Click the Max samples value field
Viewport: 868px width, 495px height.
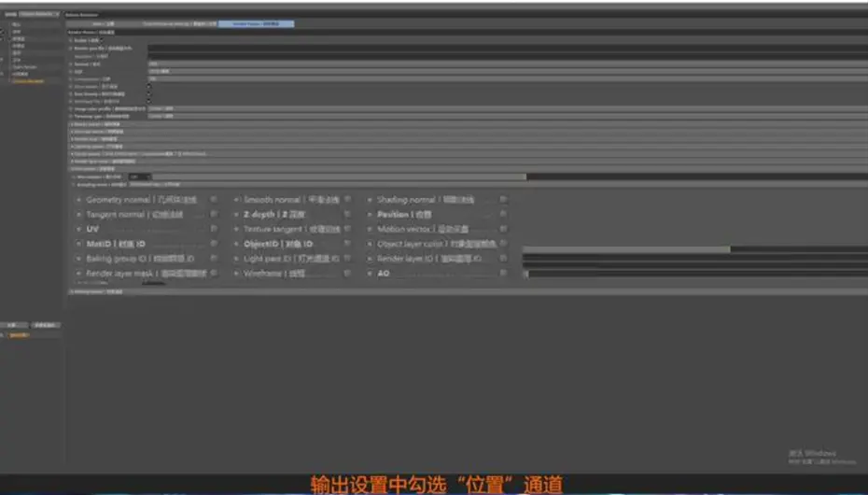coord(140,177)
